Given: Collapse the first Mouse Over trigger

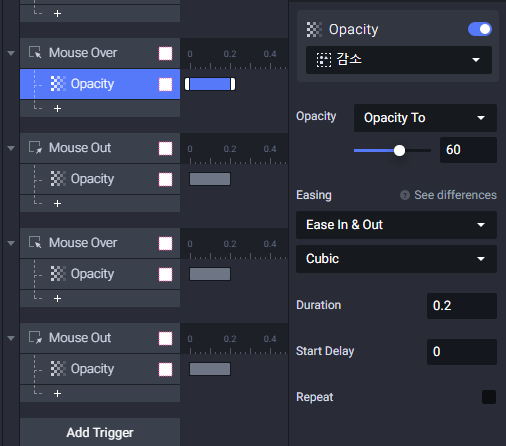Looking at the screenshot, I should click(x=11, y=53).
